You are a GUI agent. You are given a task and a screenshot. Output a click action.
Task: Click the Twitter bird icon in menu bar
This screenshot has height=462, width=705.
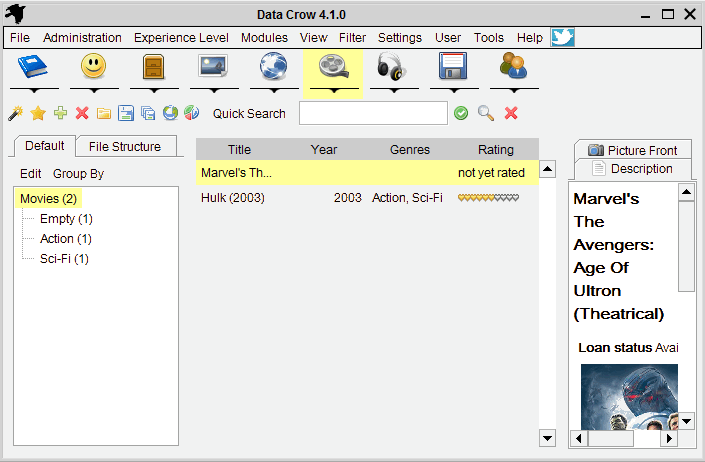pyautogui.click(x=562, y=37)
